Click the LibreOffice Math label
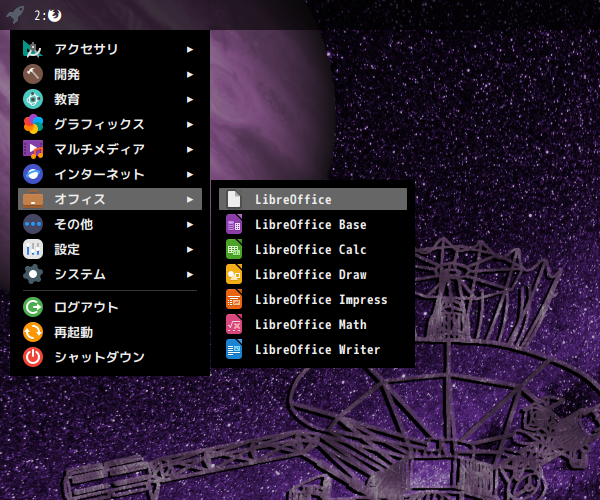 (x=311, y=325)
